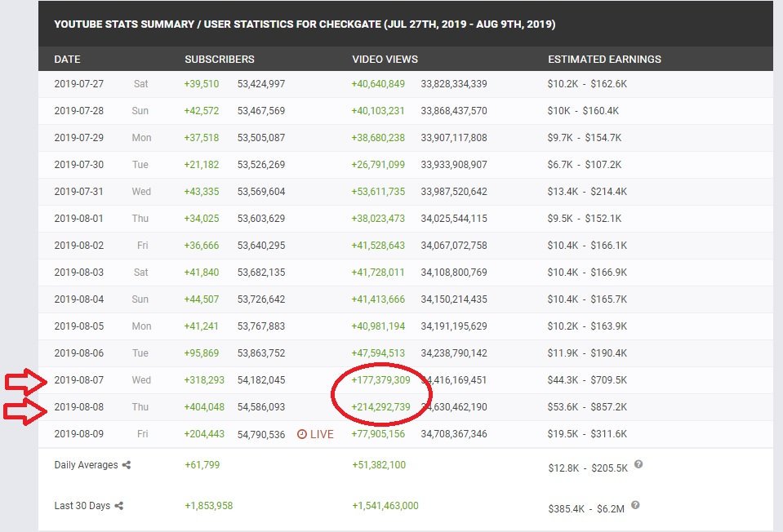This screenshot has height=532, width=783.
Task: Click total views 34,238,790,142
Action: (x=454, y=353)
